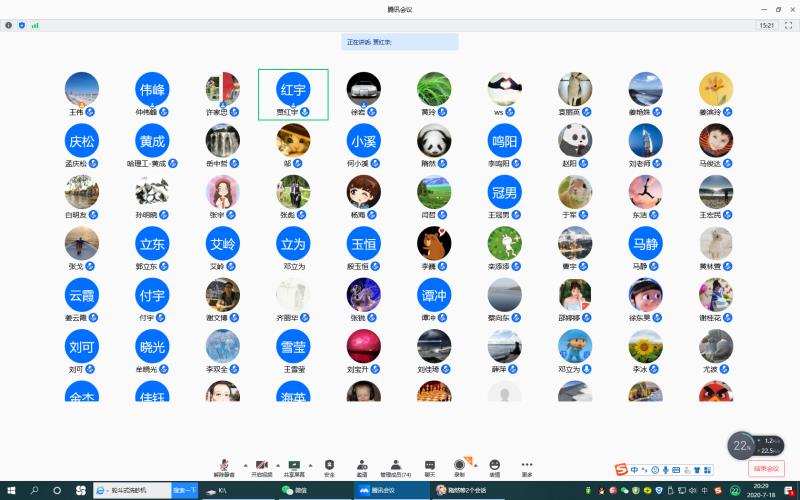Open the security shield menu
The image size is (800, 500).
click(329, 466)
